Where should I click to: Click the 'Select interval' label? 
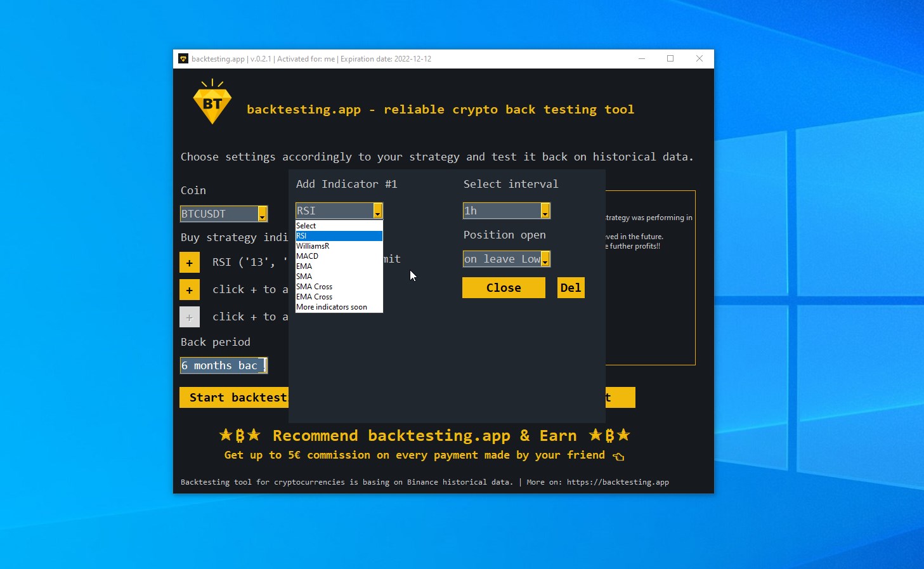tap(511, 184)
